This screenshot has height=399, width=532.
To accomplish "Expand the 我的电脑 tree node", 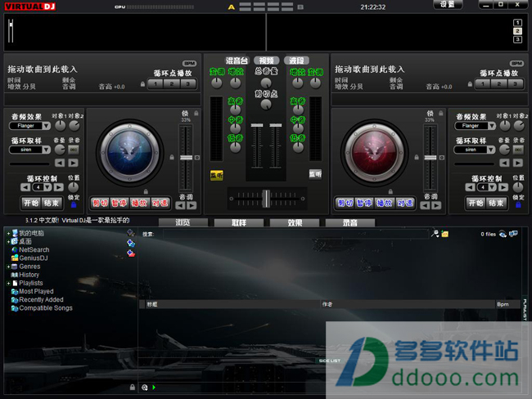I will [8, 233].
